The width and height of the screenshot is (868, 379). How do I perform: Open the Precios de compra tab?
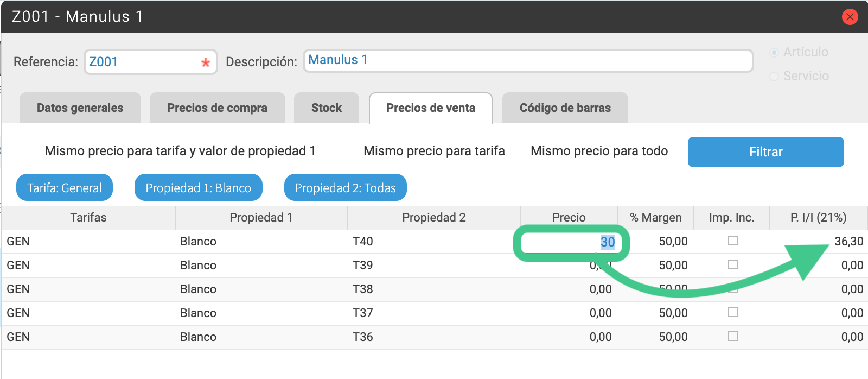pyautogui.click(x=217, y=108)
